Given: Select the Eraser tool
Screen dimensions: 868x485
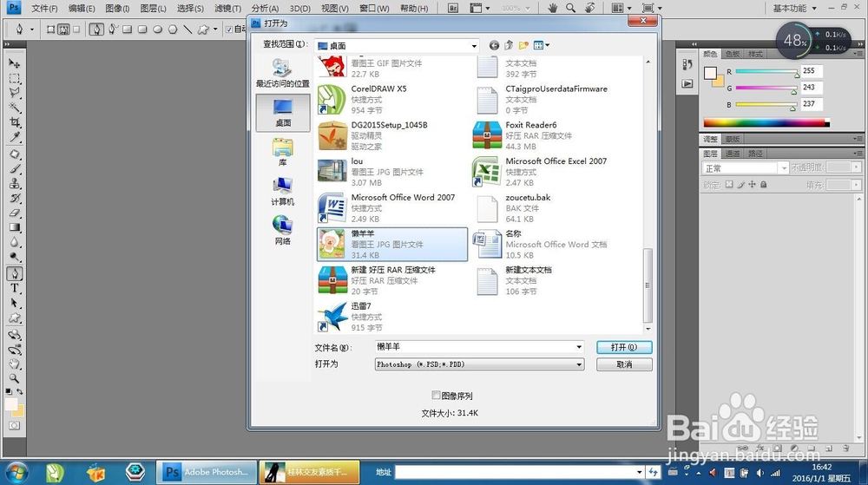Looking at the screenshot, I should click(x=15, y=213).
